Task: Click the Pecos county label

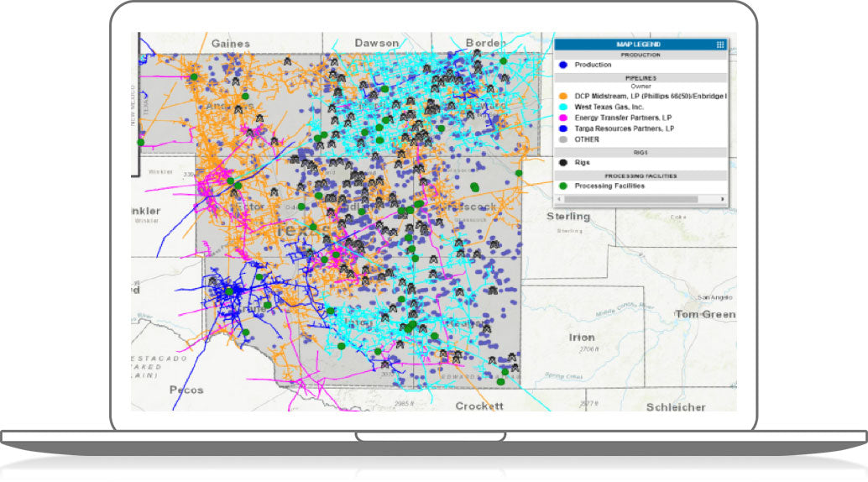Action: 186,390
